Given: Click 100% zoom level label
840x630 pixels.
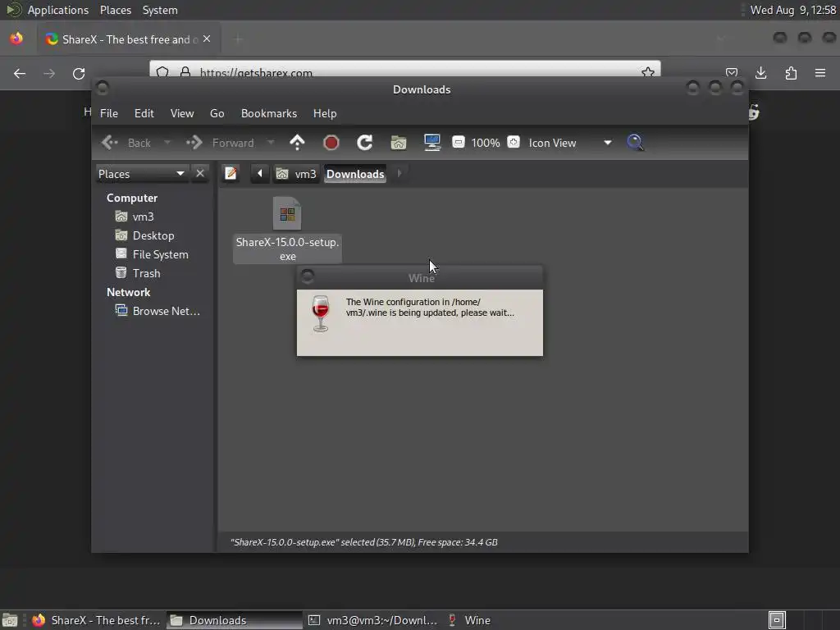Looking at the screenshot, I should click(486, 143).
